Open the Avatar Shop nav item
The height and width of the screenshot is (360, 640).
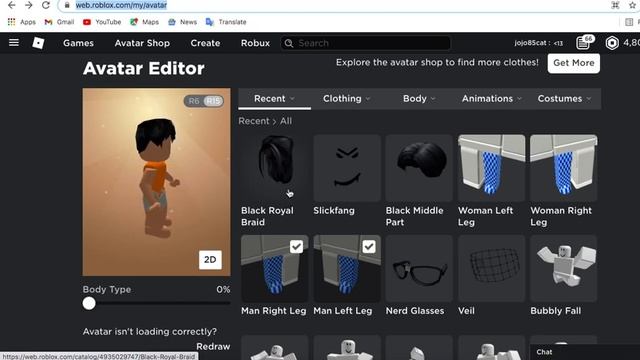click(x=142, y=43)
